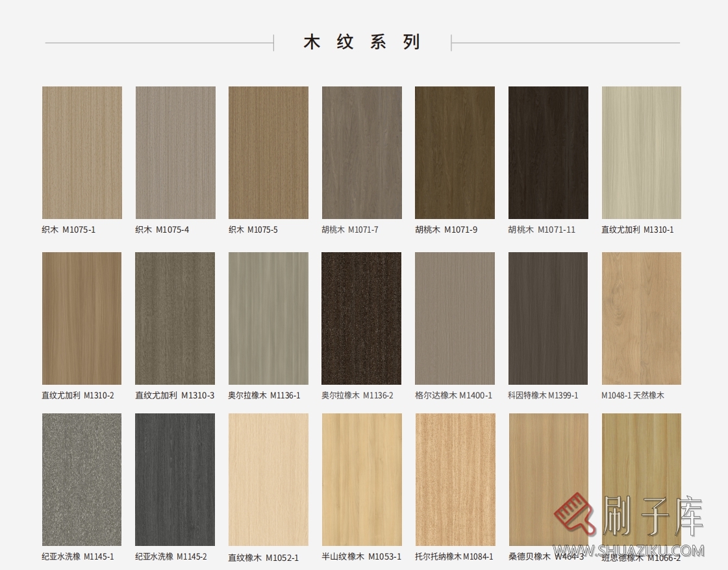The height and width of the screenshot is (570, 728).
Task: Click the 木纹系列 section heading
Action: (x=362, y=43)
